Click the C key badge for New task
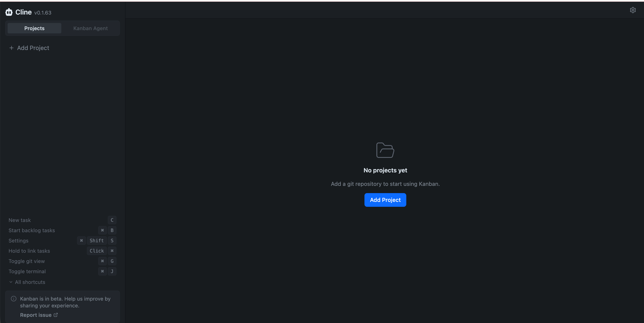Screen dimensions: 644x323 click(112, 220)
